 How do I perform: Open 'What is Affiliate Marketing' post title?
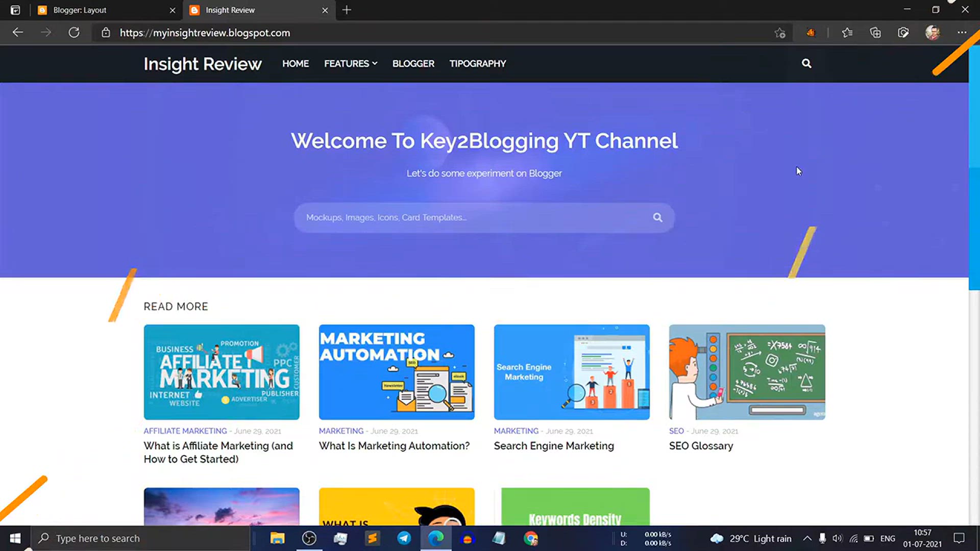(218, 452)
